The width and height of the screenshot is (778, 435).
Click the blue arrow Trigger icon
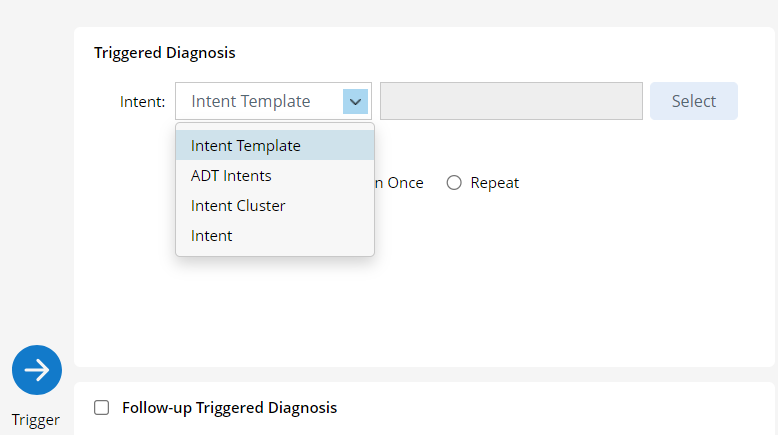click(x=37, y=370)
